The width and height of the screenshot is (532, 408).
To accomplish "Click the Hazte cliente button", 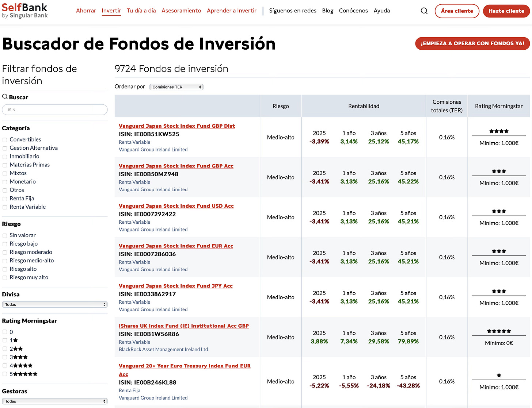I will pyautogui.click(x=506, y=11).
